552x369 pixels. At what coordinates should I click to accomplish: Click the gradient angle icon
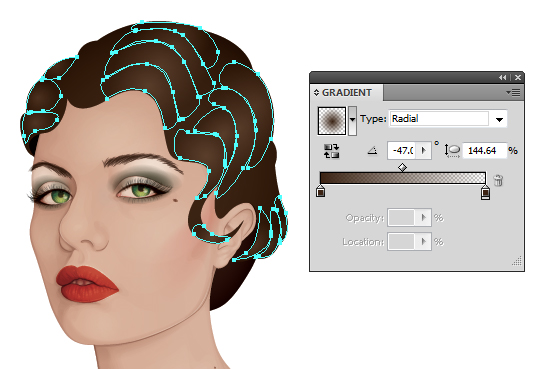[372, 151]
